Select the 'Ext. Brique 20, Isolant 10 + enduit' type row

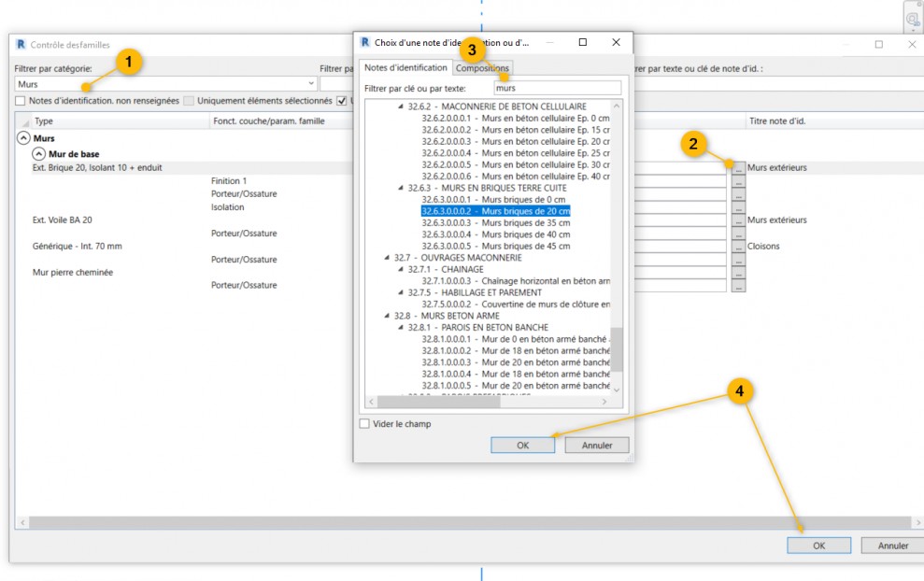97,168
